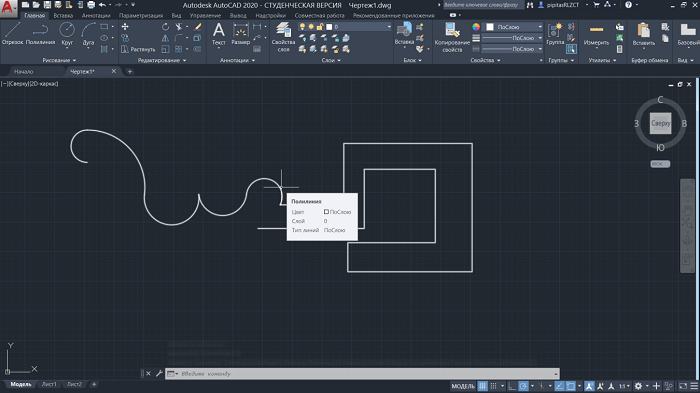Viewport: 700px width, 393px height.
Task: Open the Вставка ribbon tab
Action: coord(63,15)
